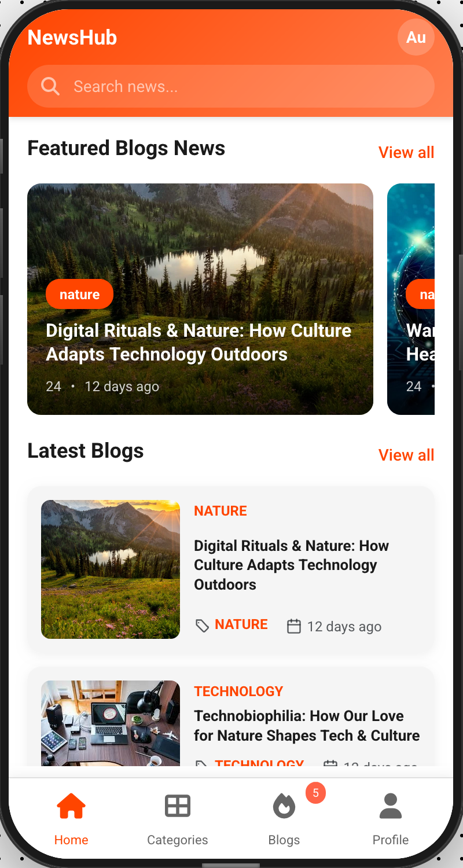The height and width of the screenshot is (868, 463).
Task: Open the Au user avatar
Action: pos(416,37)
